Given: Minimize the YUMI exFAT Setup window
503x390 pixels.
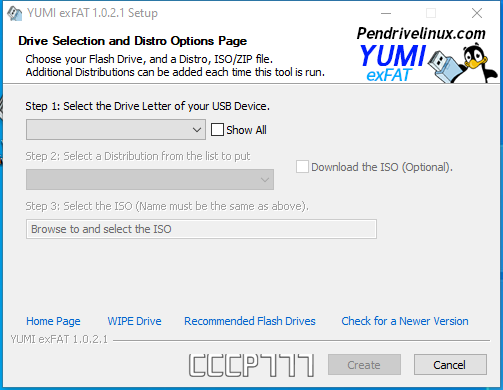Looking at the screenshot, I should tap(386, 13).
